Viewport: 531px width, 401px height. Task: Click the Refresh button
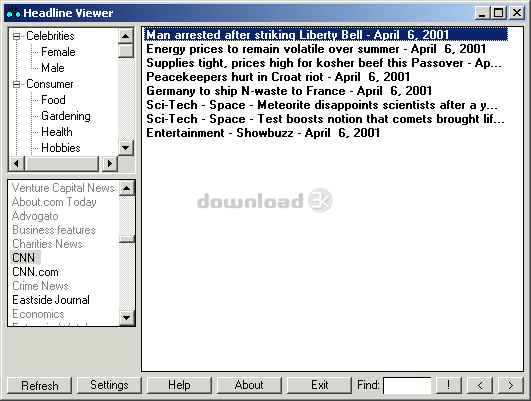40,385
